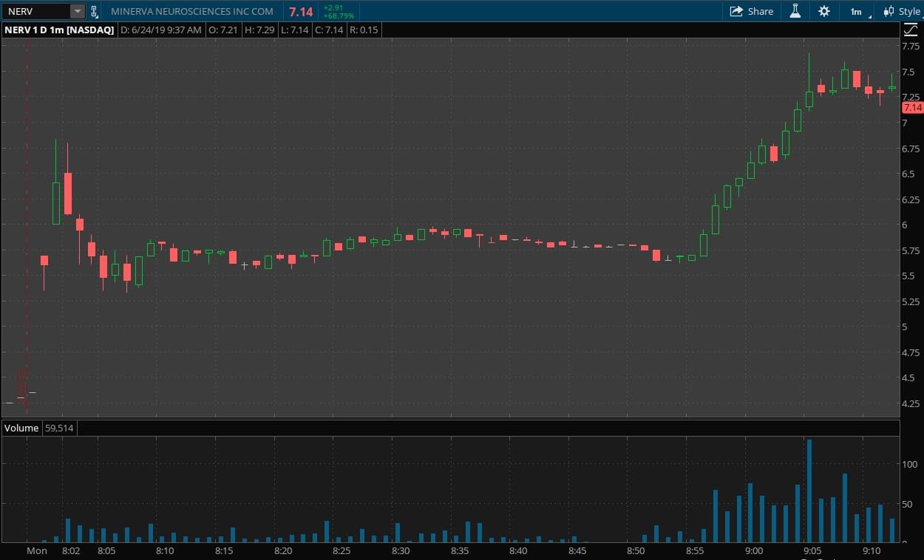Viewport: 924px width, 560px height.
Task: Click the +68.79% percent change text
Action: [339, 16]
